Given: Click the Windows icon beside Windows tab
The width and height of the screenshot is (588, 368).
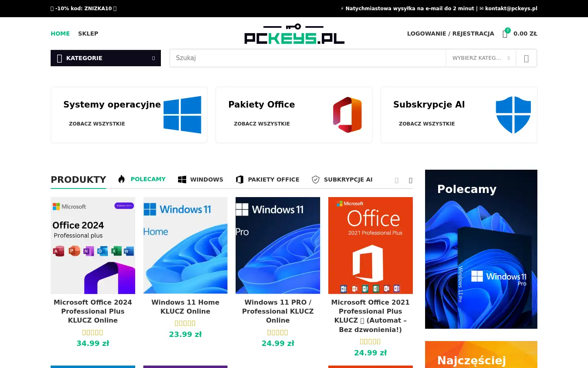Looking at the screenshot, I should tap(182, 180).
